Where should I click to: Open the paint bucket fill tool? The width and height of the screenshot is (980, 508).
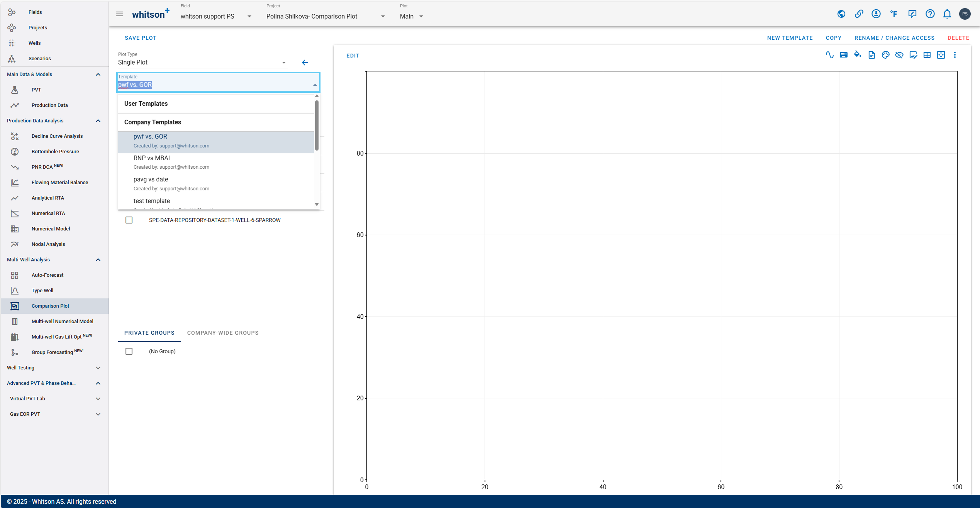(x=857, y=54)
